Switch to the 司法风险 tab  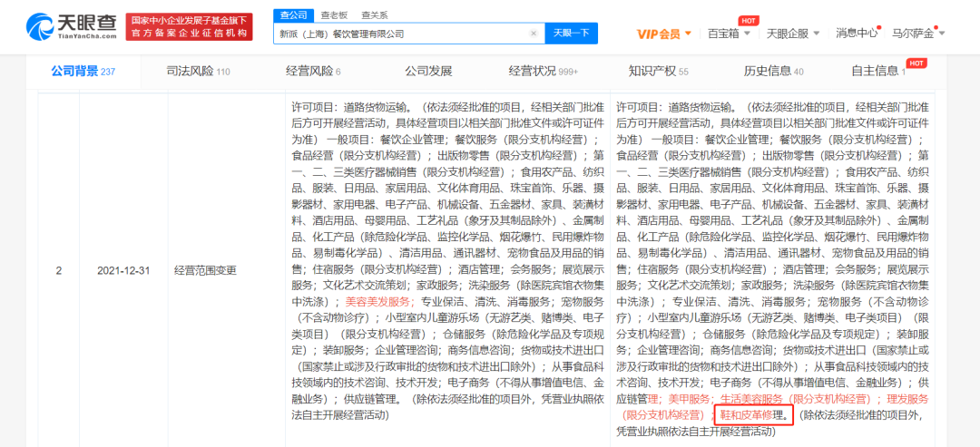[198, 71]
